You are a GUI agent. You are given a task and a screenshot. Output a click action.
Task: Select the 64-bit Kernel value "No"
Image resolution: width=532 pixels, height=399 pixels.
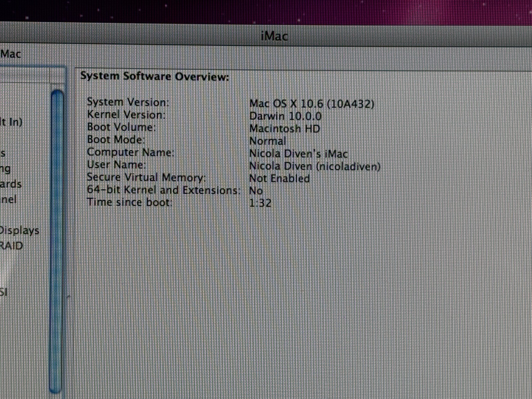[x=256, y=191]
